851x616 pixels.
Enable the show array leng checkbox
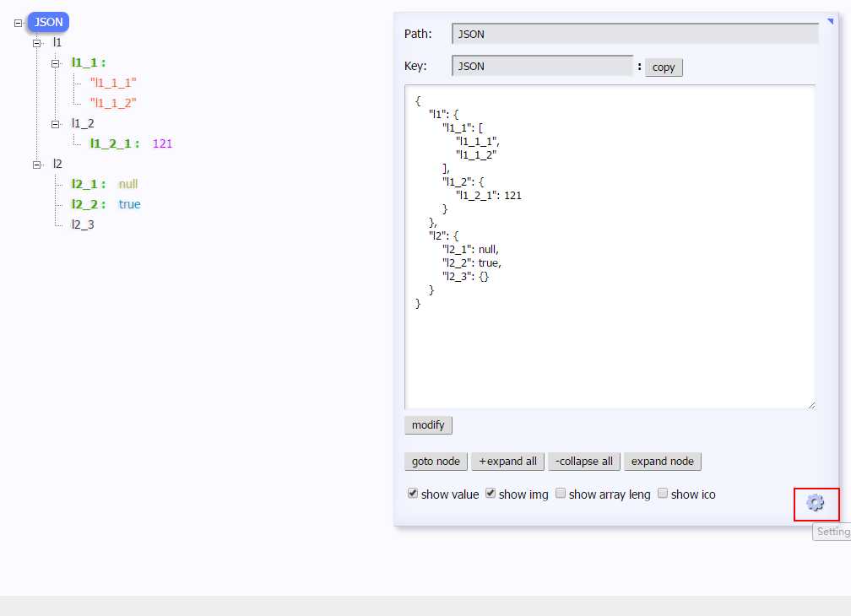[x=561, y=493]
